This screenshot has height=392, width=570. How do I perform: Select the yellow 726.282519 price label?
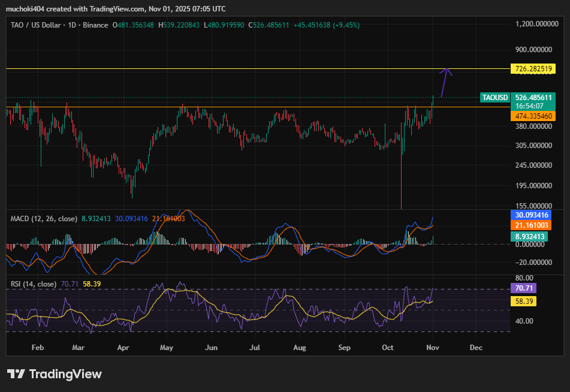[533, 69]
